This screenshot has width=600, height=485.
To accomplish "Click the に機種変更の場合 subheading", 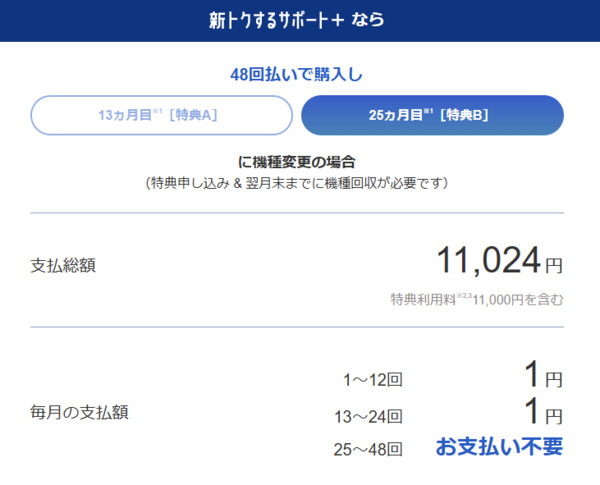I will coord(297,161).
